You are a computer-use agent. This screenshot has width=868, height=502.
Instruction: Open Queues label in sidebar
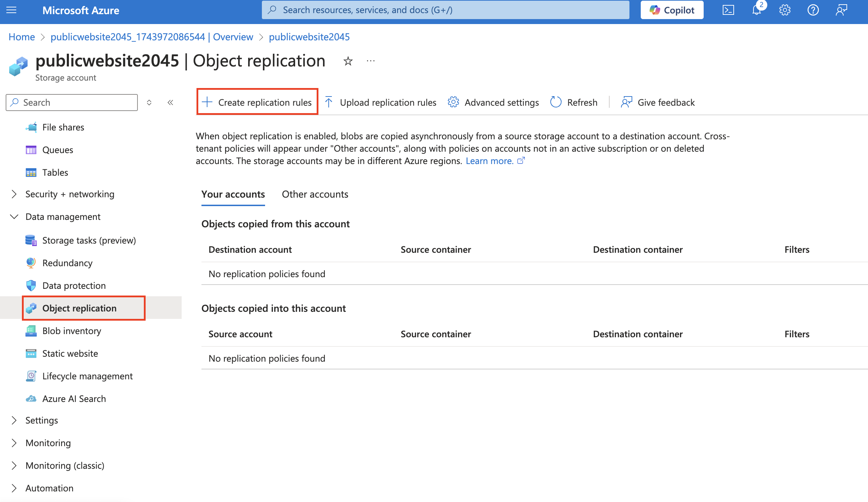[x=58, y=150]
